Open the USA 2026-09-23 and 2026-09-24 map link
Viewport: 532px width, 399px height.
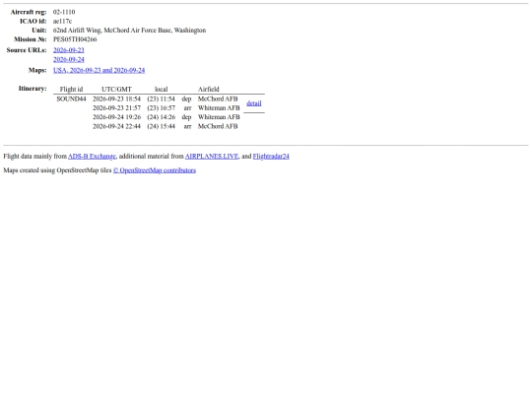point(100,70)
